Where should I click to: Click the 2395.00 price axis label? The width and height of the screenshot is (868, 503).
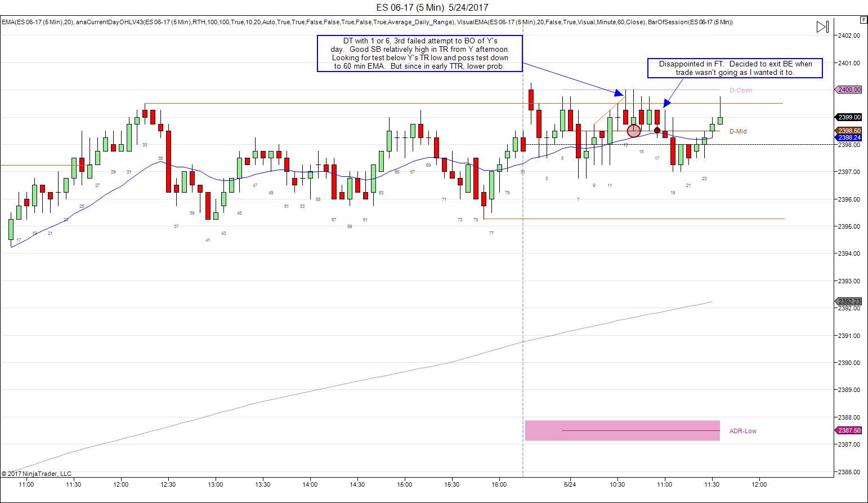[849, 226]
